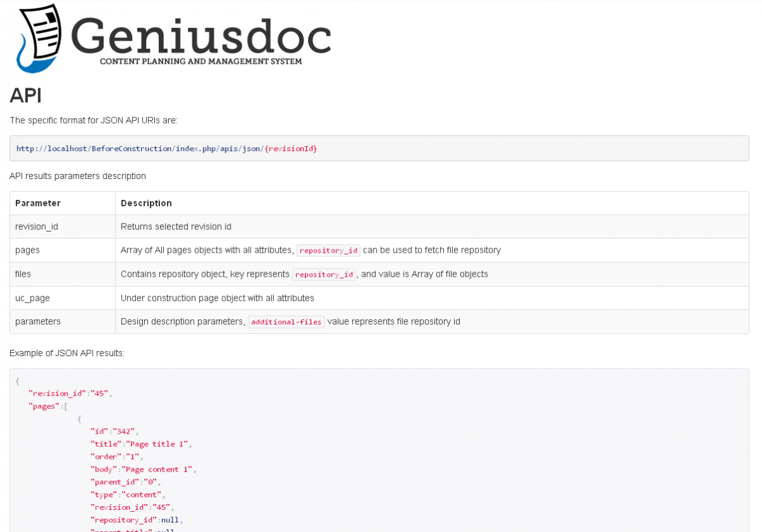Image resolution: width=762 pixels, height=532 pixels.
Task: Click the Parameter column header
Action: (38, 203)
